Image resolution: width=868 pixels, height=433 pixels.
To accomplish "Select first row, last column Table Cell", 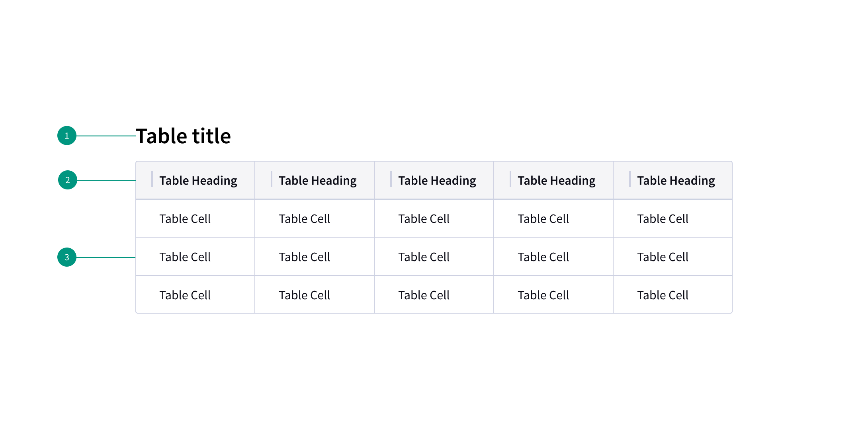I will point(663,218).
